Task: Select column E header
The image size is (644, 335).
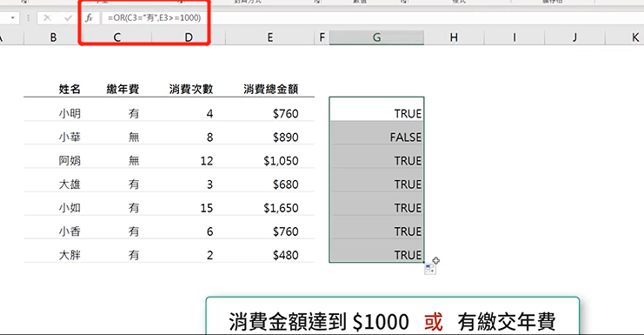Action: [269, 37]
